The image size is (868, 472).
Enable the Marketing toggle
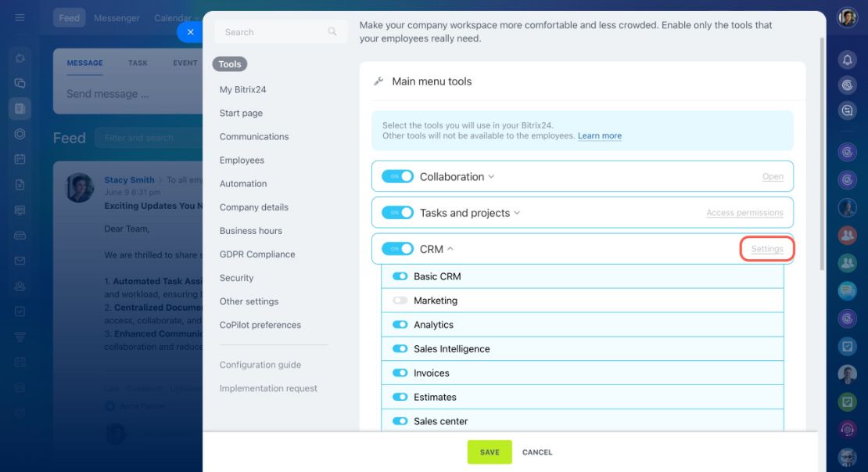click(400, 301)
